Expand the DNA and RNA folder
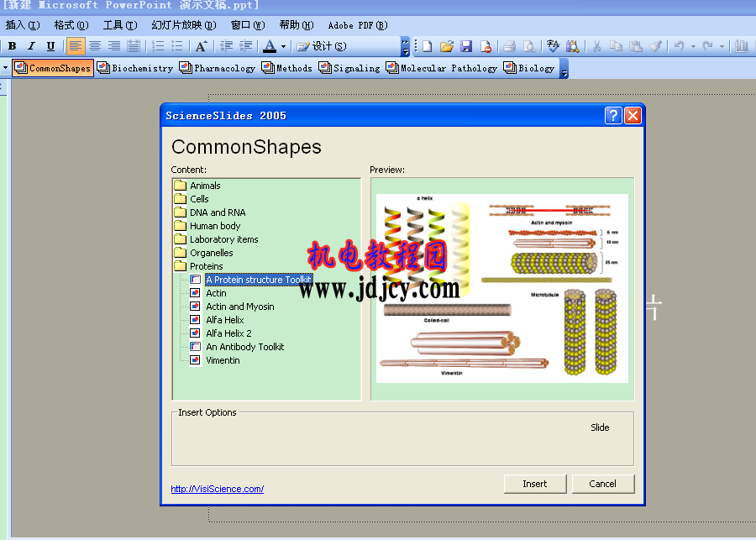This screenshot has height=540, width=756. click(210, 212)
